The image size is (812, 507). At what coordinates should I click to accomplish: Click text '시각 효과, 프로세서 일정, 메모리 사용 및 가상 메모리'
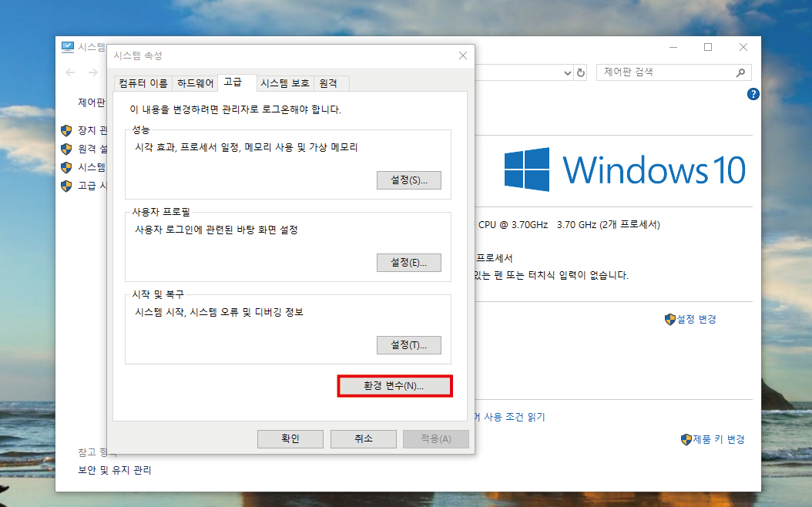click(x=247, y=148)
